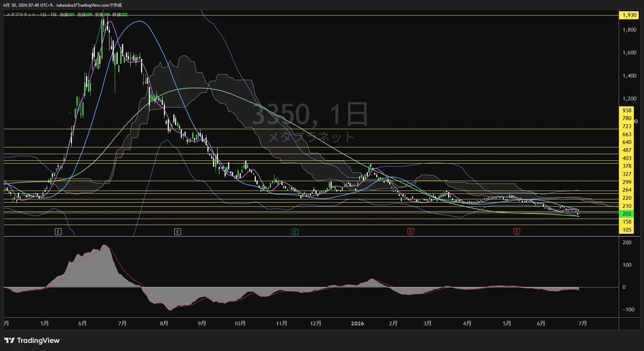Click the 8月 label on time axis
Image resolution: width=644 pixels, height=351 pixels.
point(164,324)
